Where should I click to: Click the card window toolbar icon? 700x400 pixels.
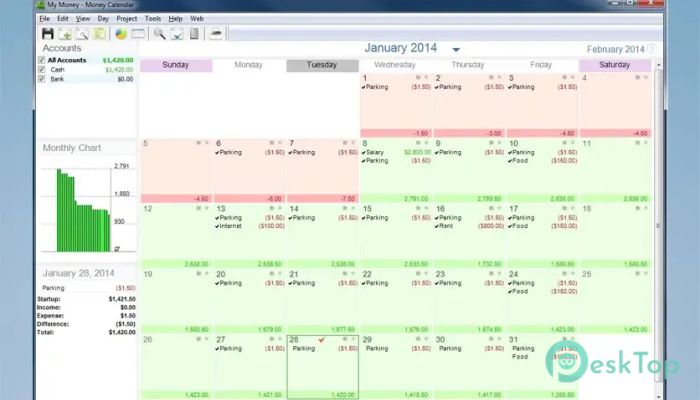point(138,33)
